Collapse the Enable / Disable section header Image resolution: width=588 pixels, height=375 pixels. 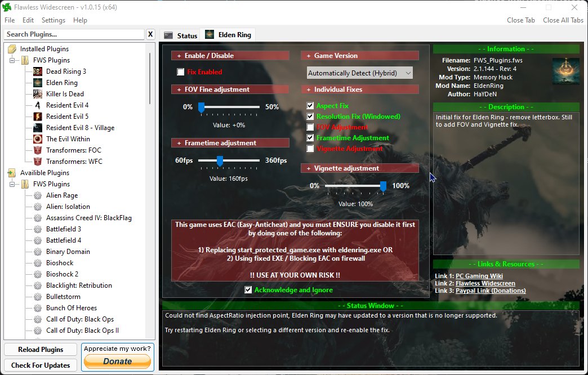pos(230,56)
